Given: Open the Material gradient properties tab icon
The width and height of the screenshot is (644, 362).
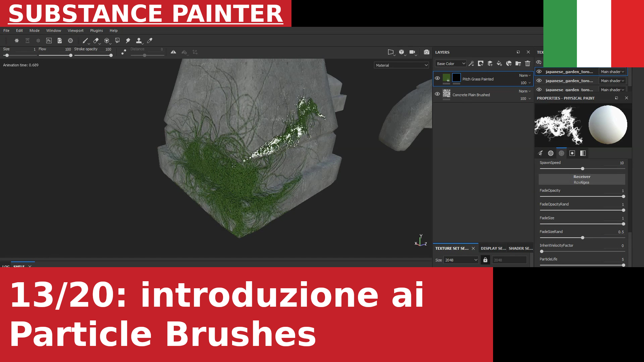Looking at the screenshot, I should click(x=583, y=153).
